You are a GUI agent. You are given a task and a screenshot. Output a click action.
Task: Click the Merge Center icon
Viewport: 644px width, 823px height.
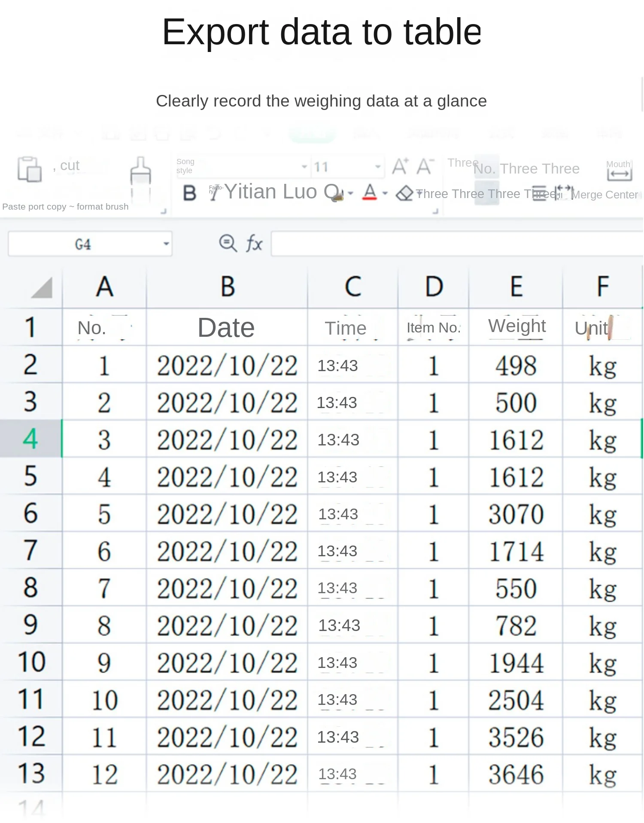[619, 174]
